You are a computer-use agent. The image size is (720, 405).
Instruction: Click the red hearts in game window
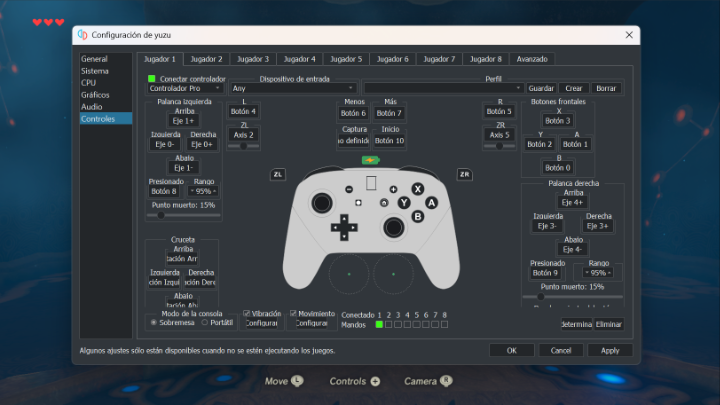click(x=48, y=22)
